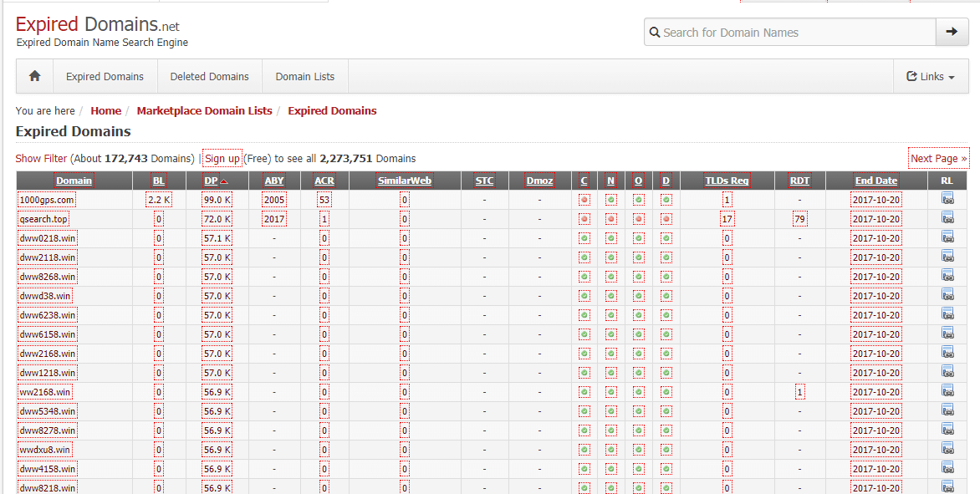980x494 pixels.
Task: Open domain qsearch.top link
Action: [43, 219]
